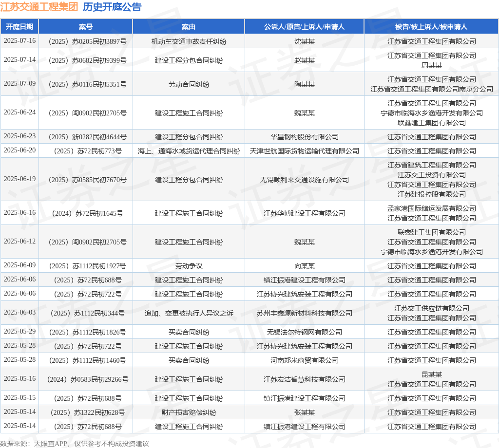Click 机动车交通事故责任纠纷 cell

tap(189, 42)
